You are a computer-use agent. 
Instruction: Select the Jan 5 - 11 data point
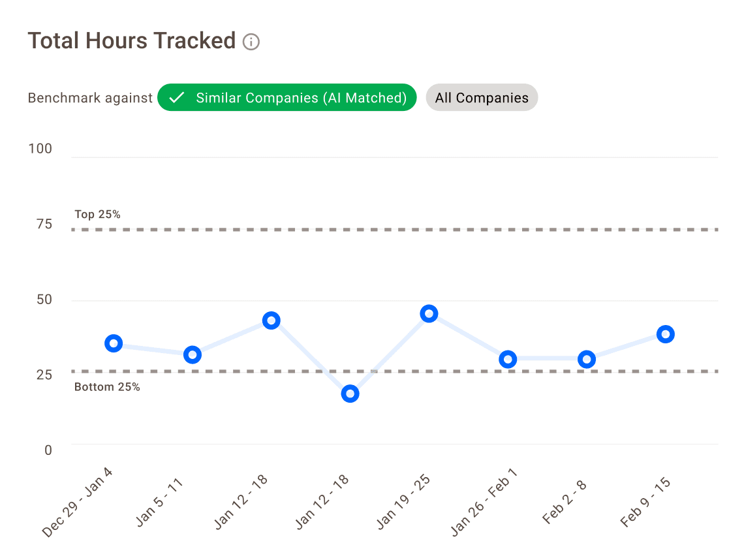[x=192, y=355]
